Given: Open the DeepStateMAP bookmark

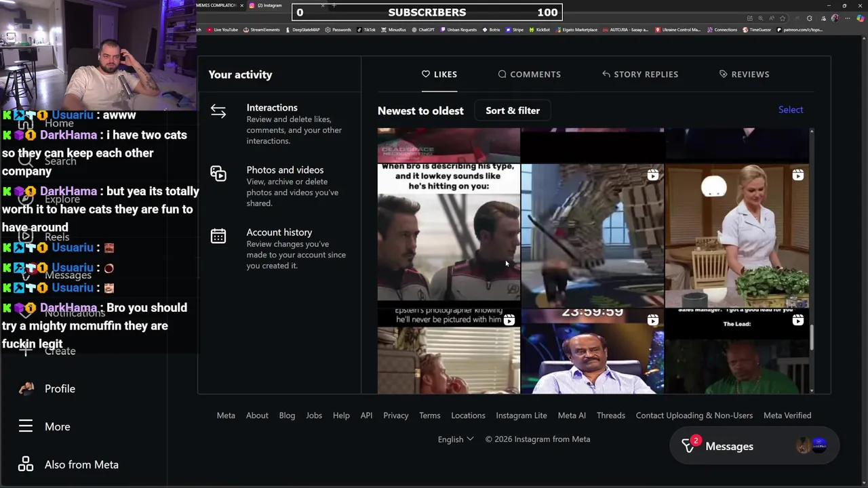Looking at the screenshot, I should (302, 30).
